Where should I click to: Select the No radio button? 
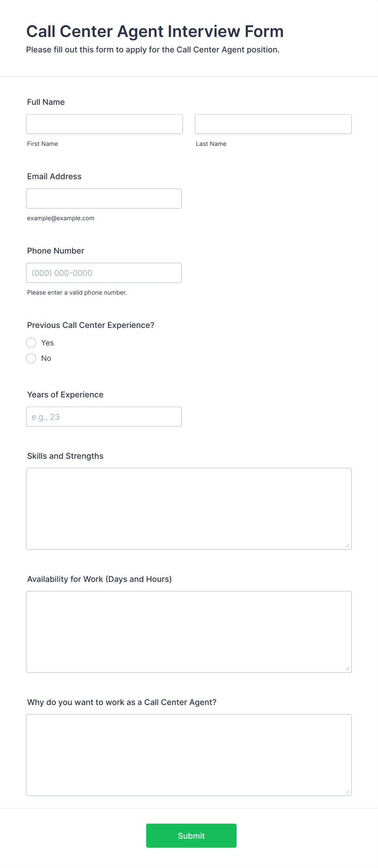click(31, 358)
